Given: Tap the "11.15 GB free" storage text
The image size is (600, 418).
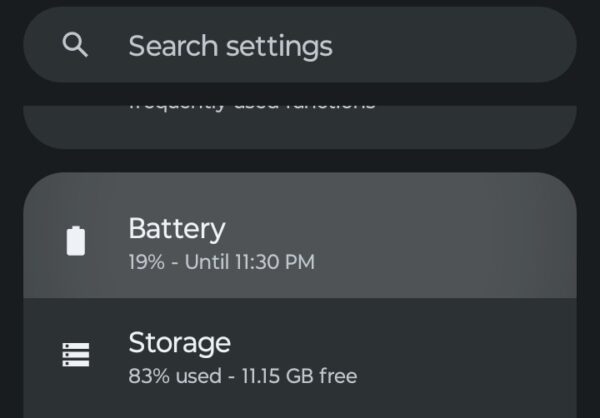Looking at the screenshot, I should pos(298,377).
